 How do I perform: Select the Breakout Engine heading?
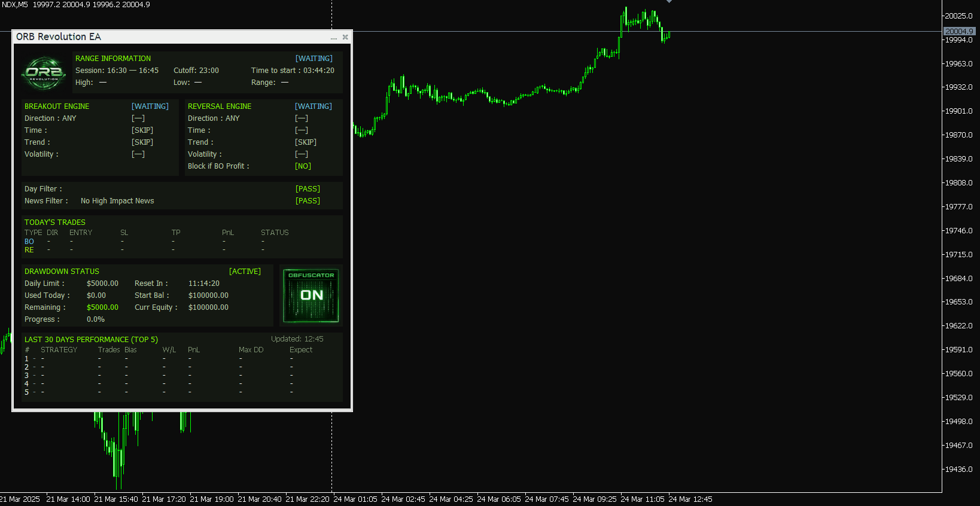pos(57,106)
